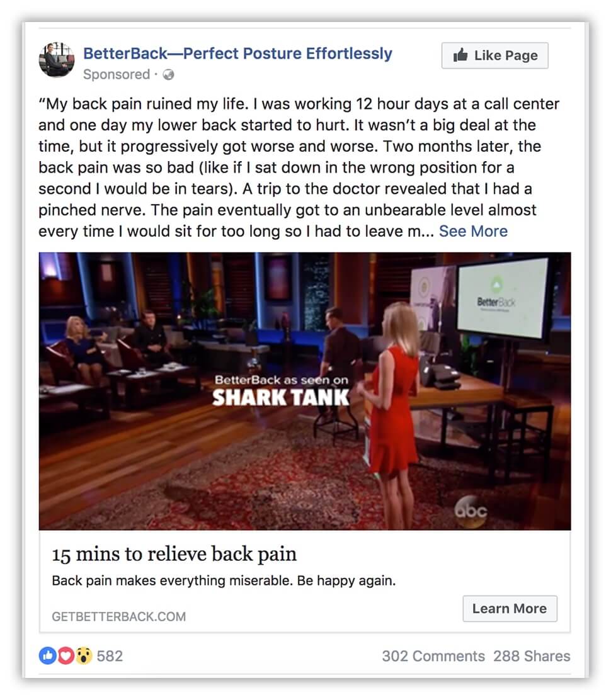The width and height of the screenshot is (611, 700).
Task: Click the 582 reactions count
Action: (x=110, y=656)
